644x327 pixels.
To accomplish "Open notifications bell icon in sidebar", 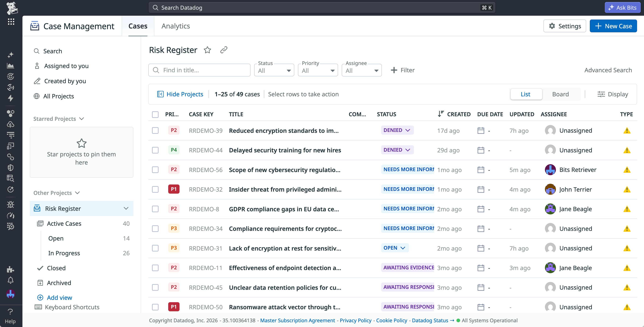I will [11, 280].
